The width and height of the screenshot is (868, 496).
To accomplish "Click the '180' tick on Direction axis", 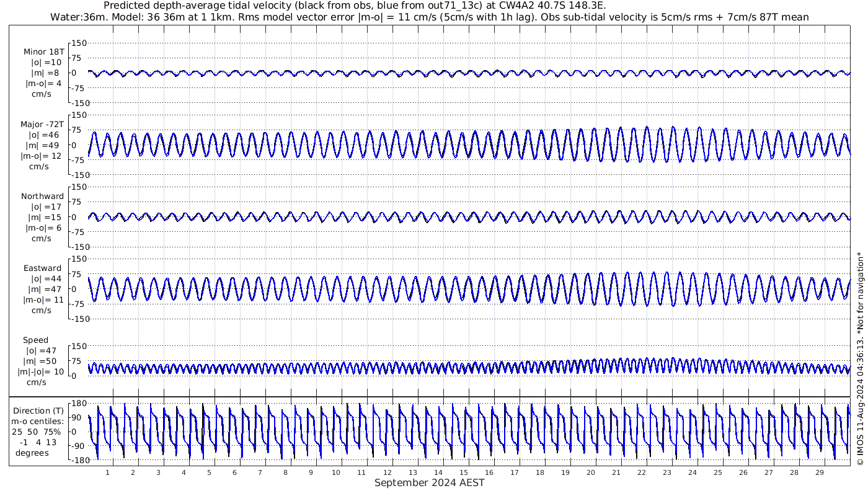I will click(77, 403).
